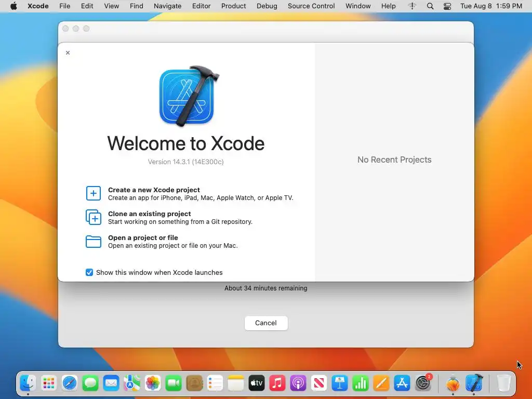532x399 pixels.
Task: Open the Edit menu
Action: [x=87, y=6]
